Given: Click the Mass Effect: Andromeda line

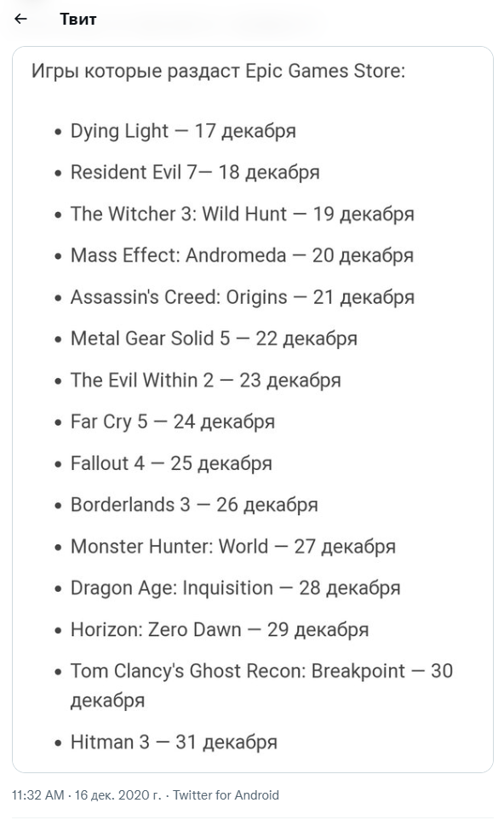Looking at the screenshot, I should [x=242, y=255].
